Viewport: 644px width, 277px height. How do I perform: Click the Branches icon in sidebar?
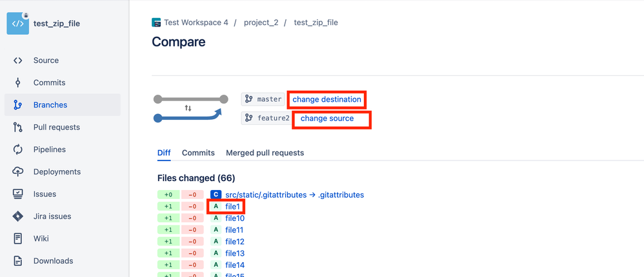coord(17,105)
